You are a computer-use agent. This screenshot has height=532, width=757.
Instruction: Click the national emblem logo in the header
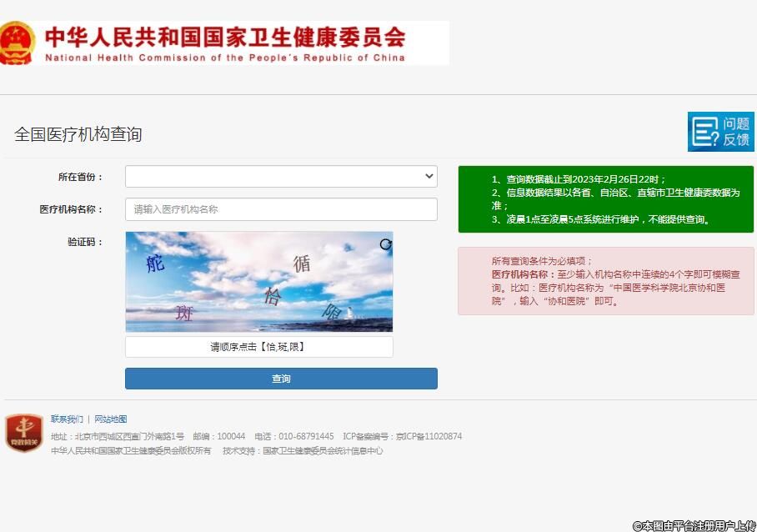[x=17, y=43]
